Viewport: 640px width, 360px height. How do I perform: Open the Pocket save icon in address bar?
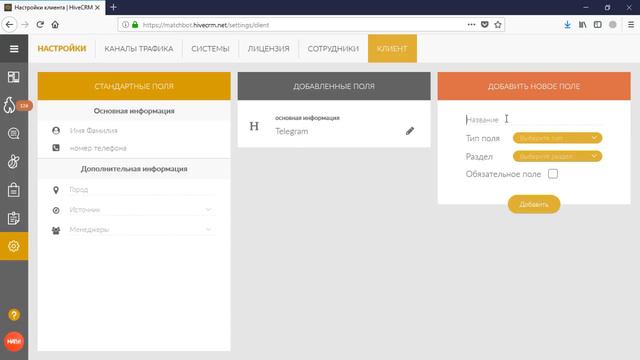point(484,24)
